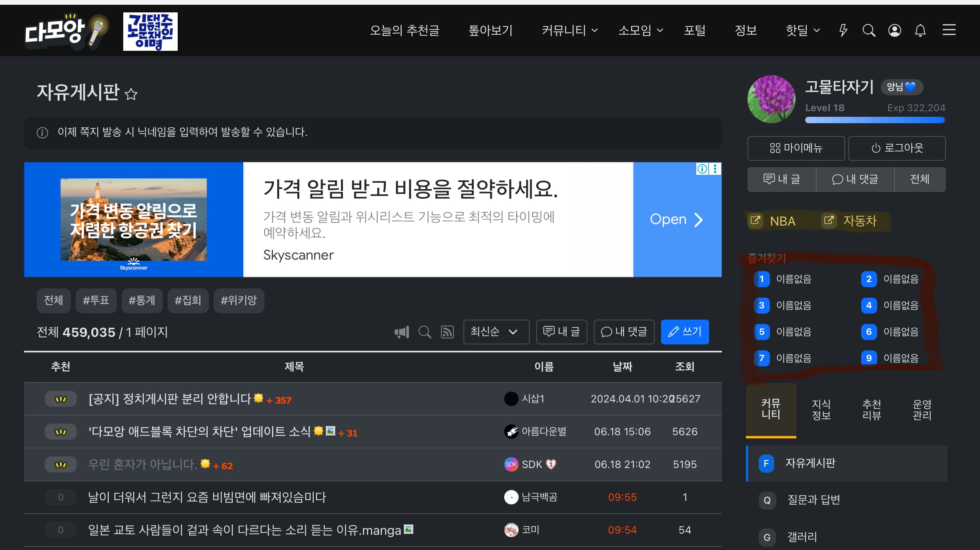Click the lightning bolt icon in header
This screenshot has height=550, width=980.
point(843,30)
